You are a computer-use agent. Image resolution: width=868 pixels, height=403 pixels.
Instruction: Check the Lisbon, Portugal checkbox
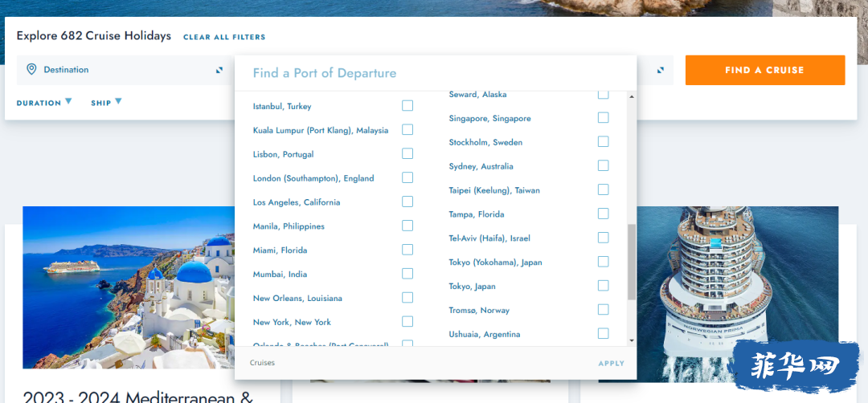(x=407, y=153)
